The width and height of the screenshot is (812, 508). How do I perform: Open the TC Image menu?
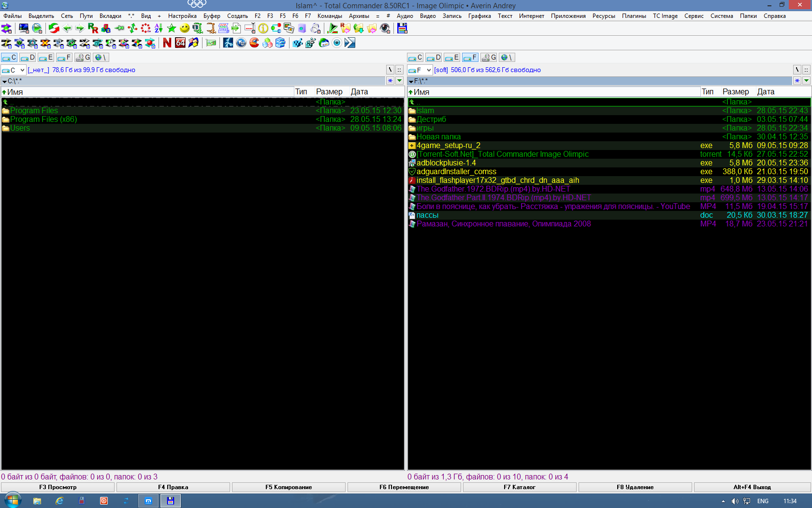(x=665, y=16)
